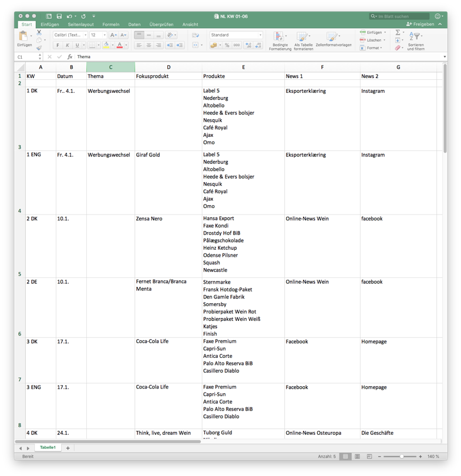461x476 pixels.
Task: Switch to the Seitenlayout tab
Action: pos(80,25)
